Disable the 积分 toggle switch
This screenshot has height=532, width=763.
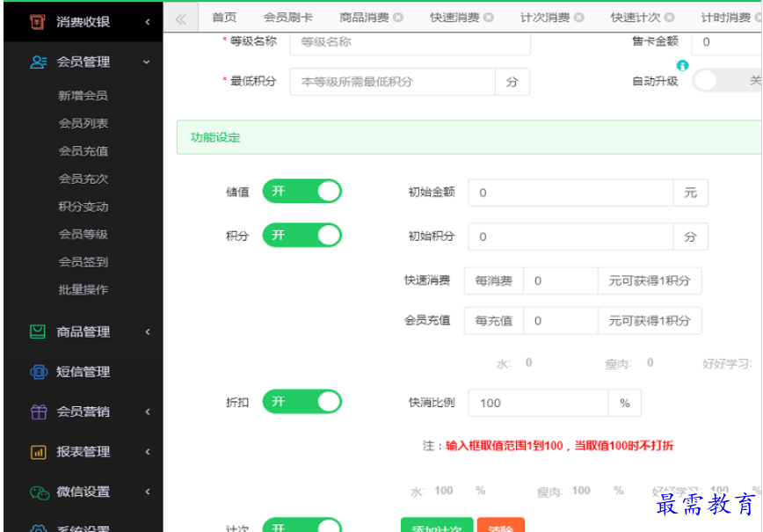click(302, 236)
